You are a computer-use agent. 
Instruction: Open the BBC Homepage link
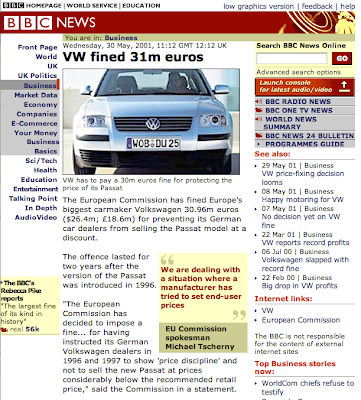coord(33,5)
